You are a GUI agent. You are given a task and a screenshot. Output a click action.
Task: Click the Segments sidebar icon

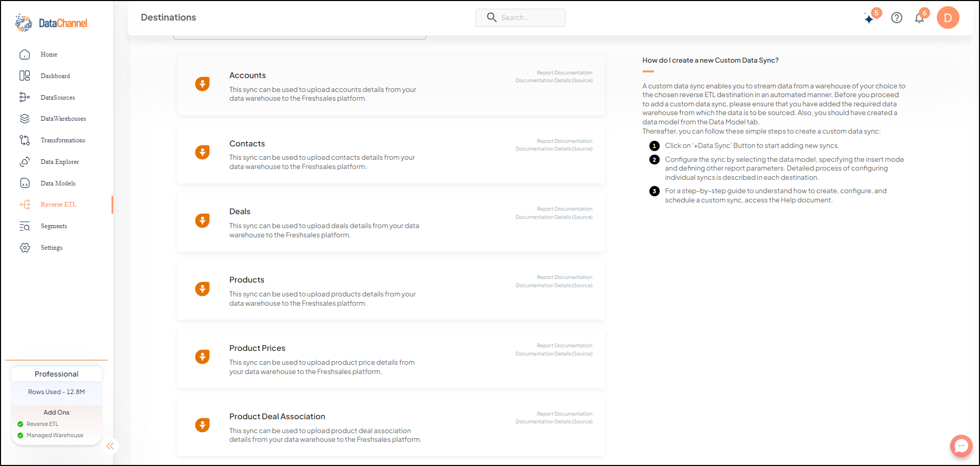[25, 226]
